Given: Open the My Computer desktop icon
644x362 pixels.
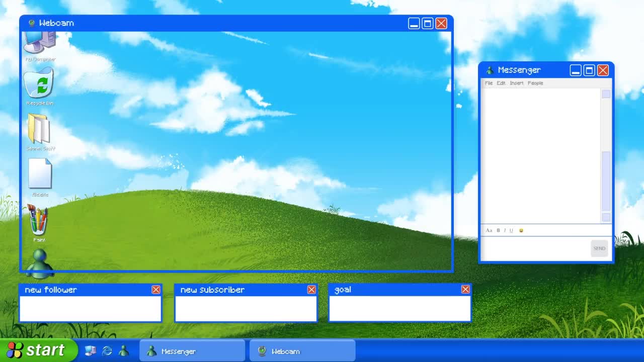Looking at the screenshot, I should click(x=40, y=42).
